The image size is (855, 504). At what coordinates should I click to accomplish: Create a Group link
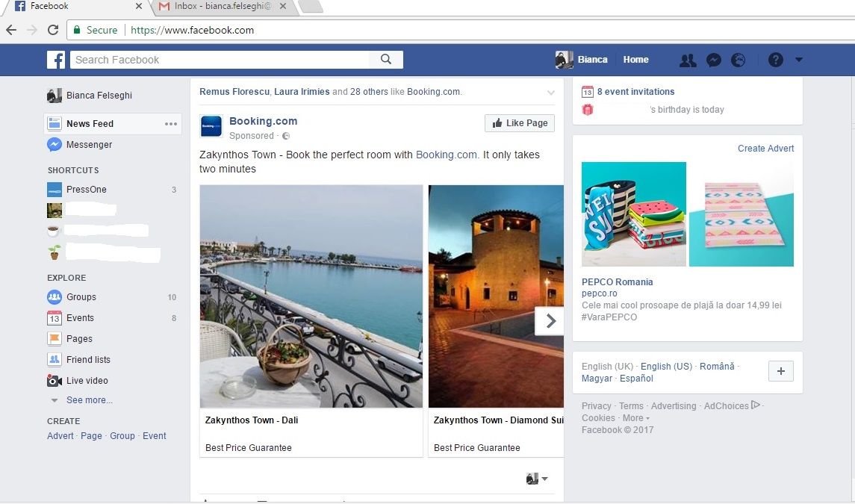(122, 436)
